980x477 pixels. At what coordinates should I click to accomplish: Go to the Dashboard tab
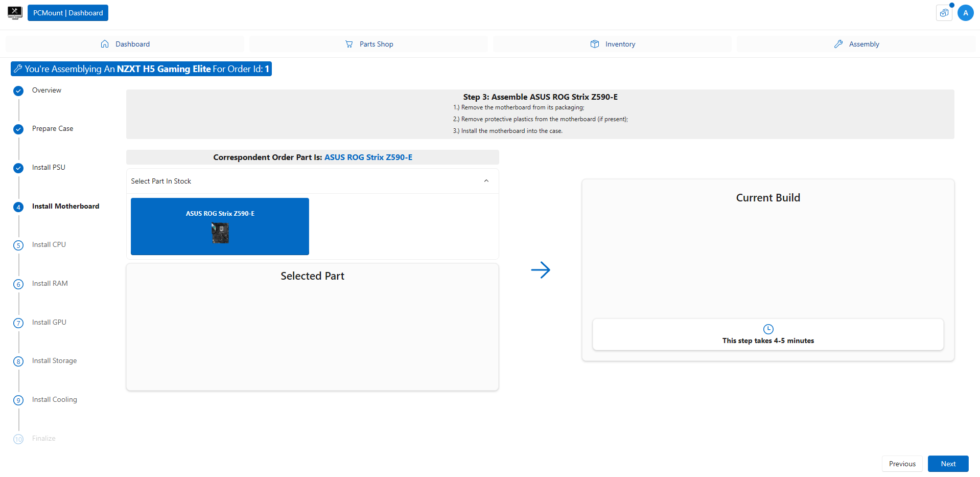pyautogui.click(x=125, y=44)
